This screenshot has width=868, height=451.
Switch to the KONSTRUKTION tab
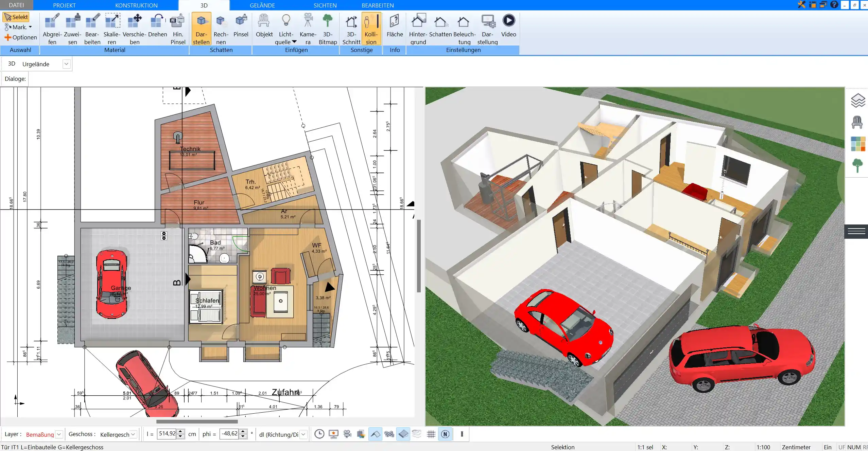pyautogui.click(x=136, y=5)
